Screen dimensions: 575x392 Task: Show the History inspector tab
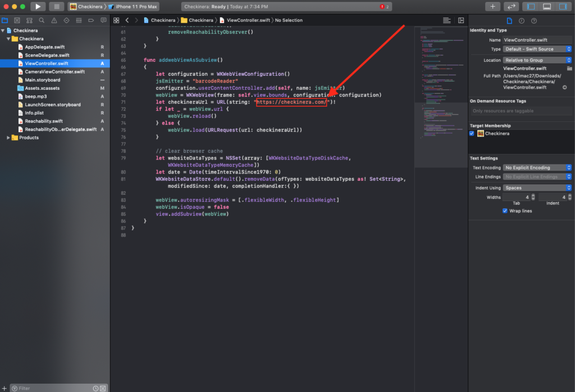pyautogui.click(x=522, y=21)
